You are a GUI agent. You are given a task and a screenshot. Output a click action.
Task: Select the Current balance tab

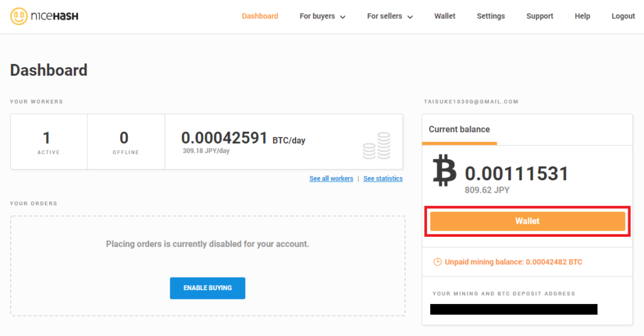[459, 129]
